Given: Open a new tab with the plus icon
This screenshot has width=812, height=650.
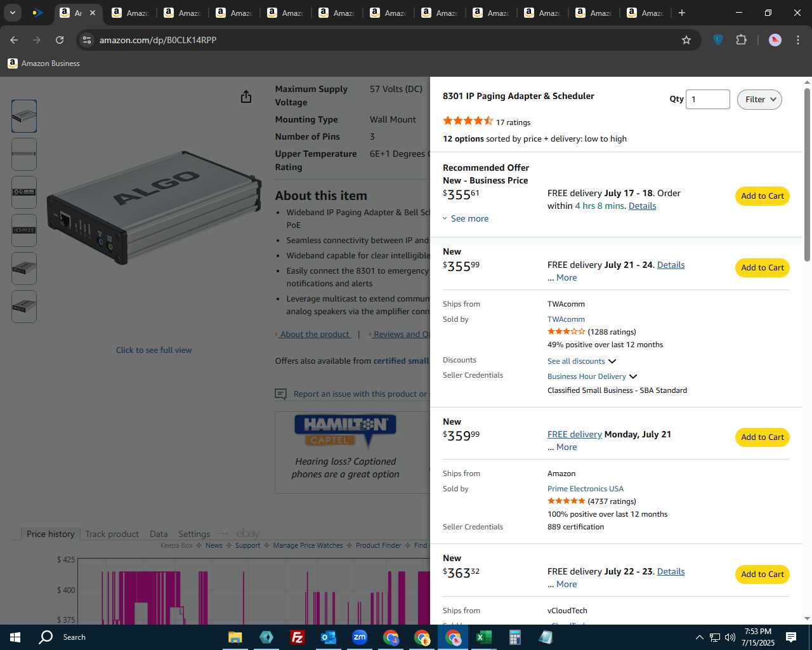Looking at the screenshot, I should pyautogui.click(x=681, y=13).
